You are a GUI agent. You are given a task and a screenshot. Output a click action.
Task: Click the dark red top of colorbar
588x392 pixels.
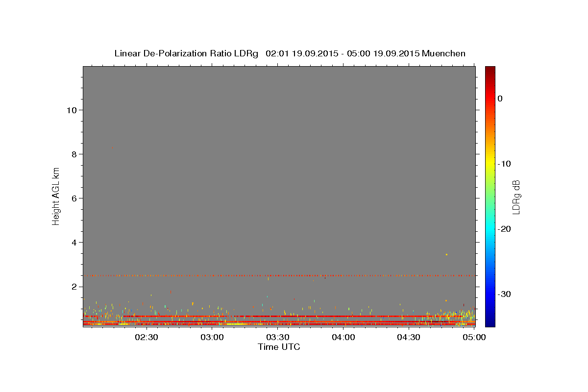pos(490,70)
